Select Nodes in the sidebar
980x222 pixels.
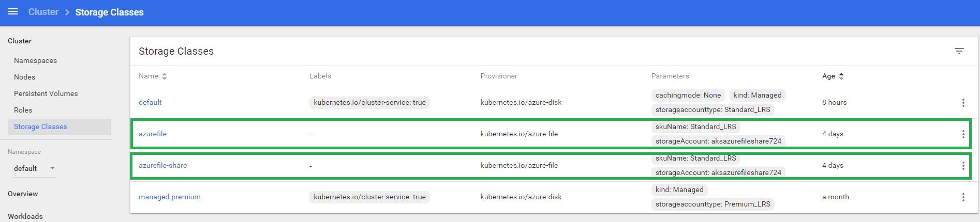[x=24, y=77]
